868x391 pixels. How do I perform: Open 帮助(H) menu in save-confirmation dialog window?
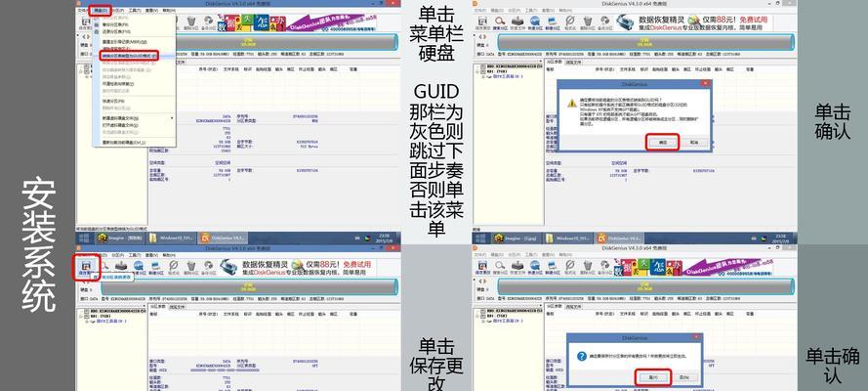click(565, 255)
